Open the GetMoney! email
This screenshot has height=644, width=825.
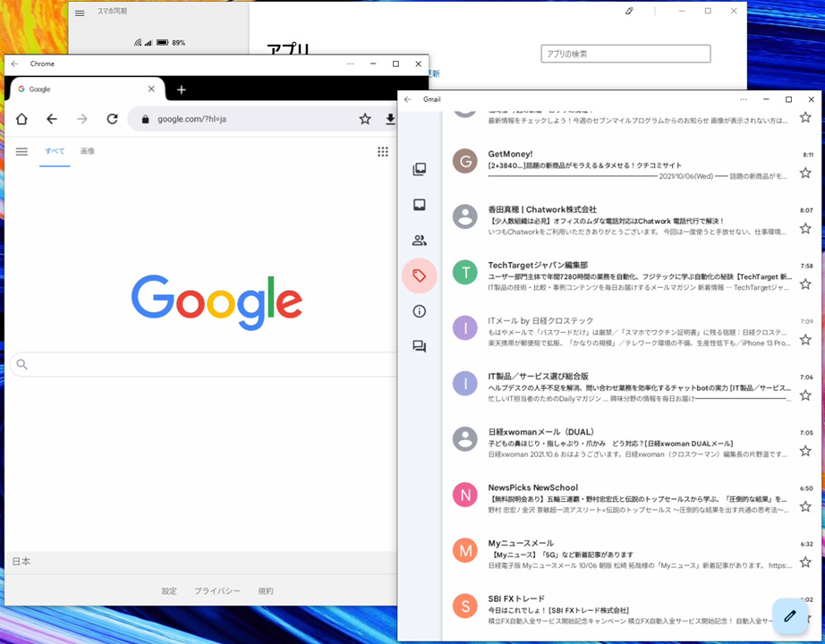(632, 165)
